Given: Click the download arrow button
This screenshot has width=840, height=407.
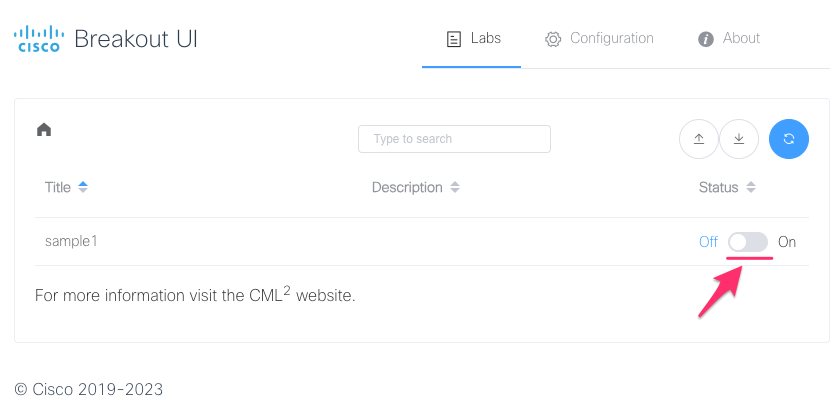Looking at the screenshot, I should pos(739,139).
